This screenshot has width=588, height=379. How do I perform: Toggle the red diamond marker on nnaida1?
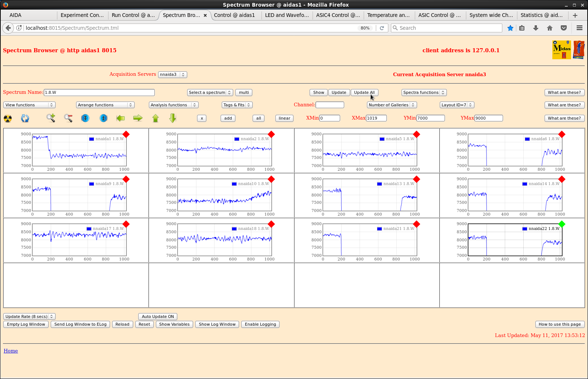click(x=126, y=134)
